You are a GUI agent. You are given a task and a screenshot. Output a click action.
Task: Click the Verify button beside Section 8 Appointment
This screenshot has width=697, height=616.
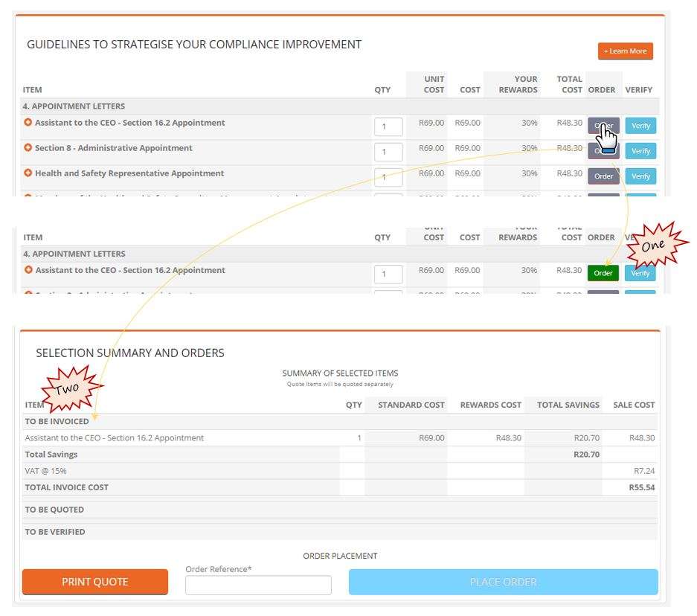point(640,151)
